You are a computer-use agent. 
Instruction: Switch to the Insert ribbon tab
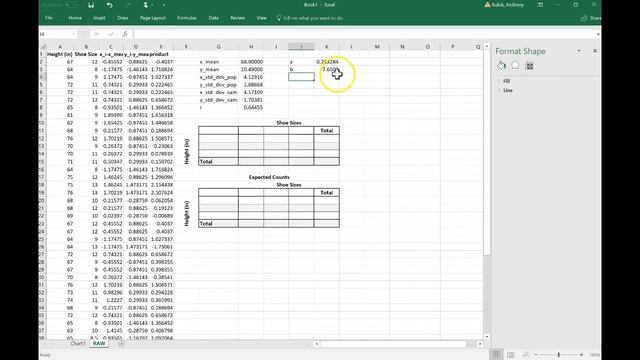coord(99,18)
